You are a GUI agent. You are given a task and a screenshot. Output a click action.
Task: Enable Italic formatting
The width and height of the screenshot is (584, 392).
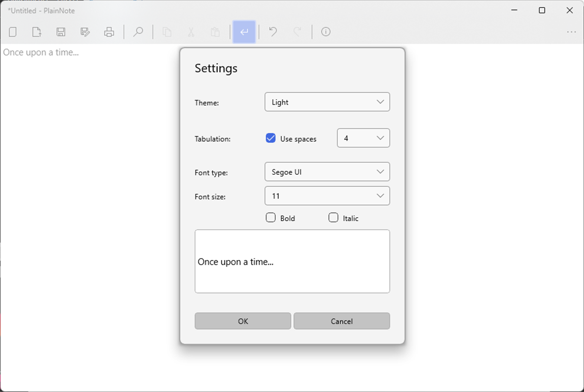pyautogui.click(x=333, y=217)
